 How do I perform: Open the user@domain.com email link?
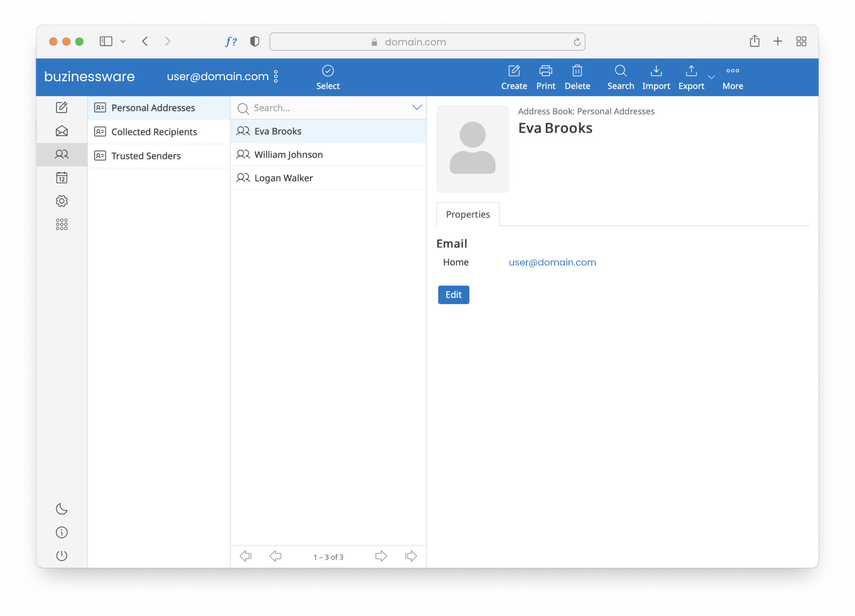coord(552,262)
